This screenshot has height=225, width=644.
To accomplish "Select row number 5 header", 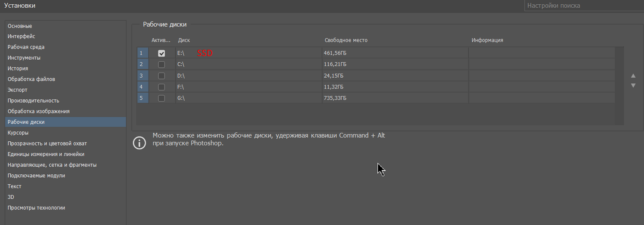I will pyautogui.click(x=143, y=98).
